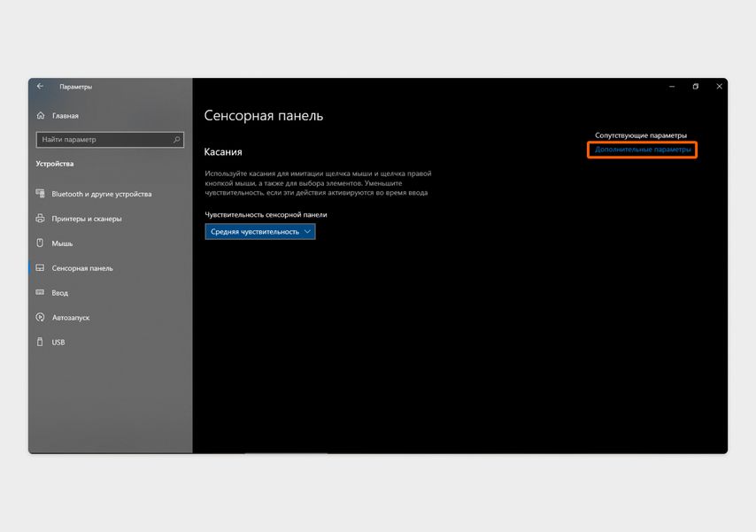Screen dimensions: 756x532
Task: Click the back arrow in Параметры window
Action: 40,87
